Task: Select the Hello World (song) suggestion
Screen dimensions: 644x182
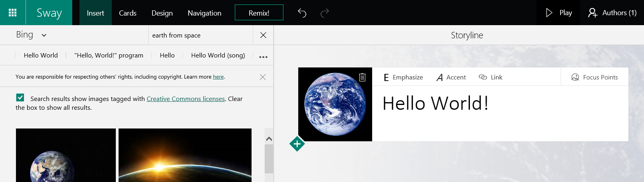Action: (x=218, y=55)
